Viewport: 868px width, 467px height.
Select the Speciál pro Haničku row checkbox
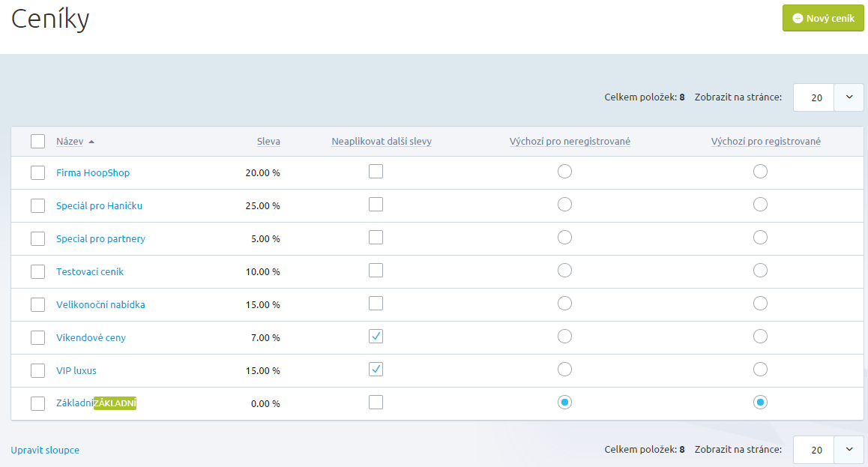click(x=37, y=206)
